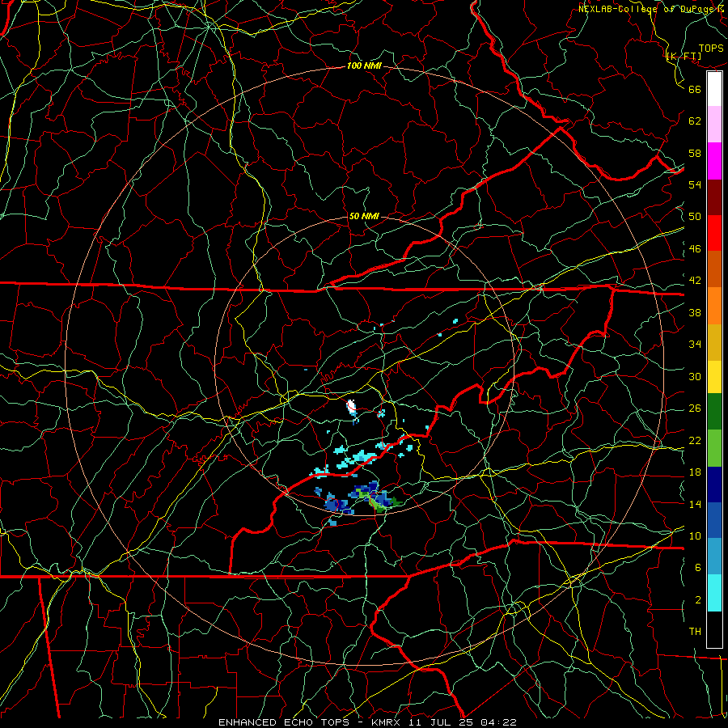This screenshot has height=728, width=728.
Task: Click the 10 legend value
Action: tap(695, 535)
